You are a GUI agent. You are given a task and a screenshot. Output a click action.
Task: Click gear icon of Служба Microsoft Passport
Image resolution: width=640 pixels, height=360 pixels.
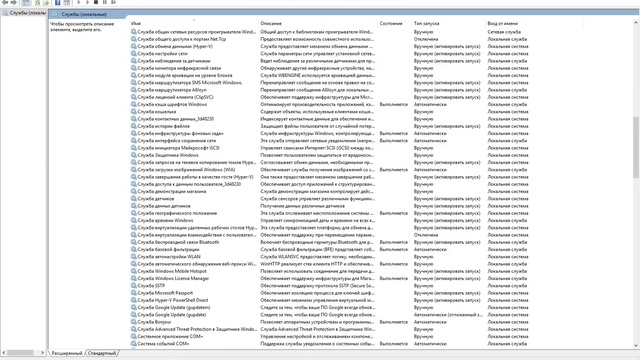[133, 293]
